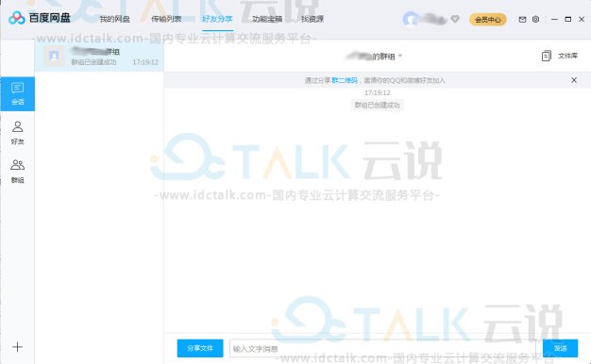Viewport: 591px width, 364px height.
Task: Open 我的网盘 tab
Action: tap(114, 19)
